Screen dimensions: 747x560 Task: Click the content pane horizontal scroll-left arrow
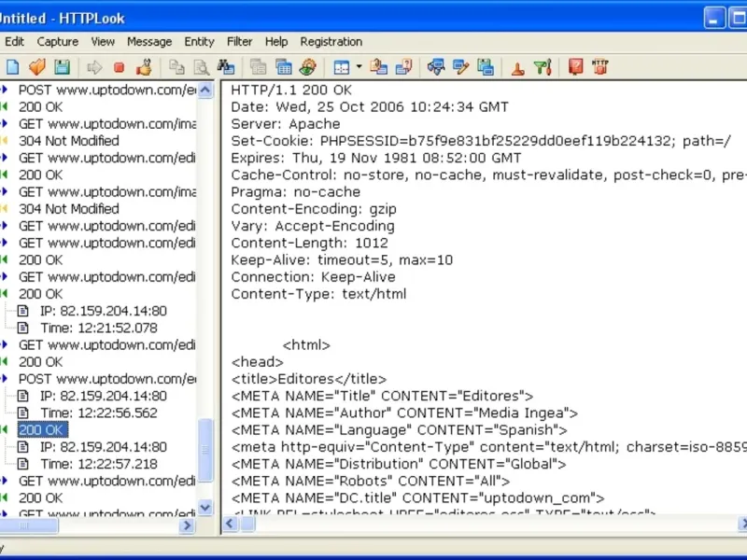230,525
